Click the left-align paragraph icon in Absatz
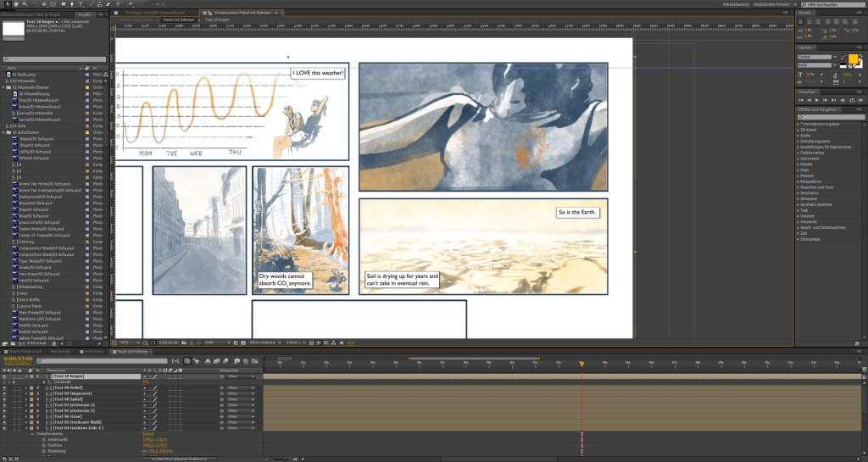868x462 pixels. [x=800, y=21]
